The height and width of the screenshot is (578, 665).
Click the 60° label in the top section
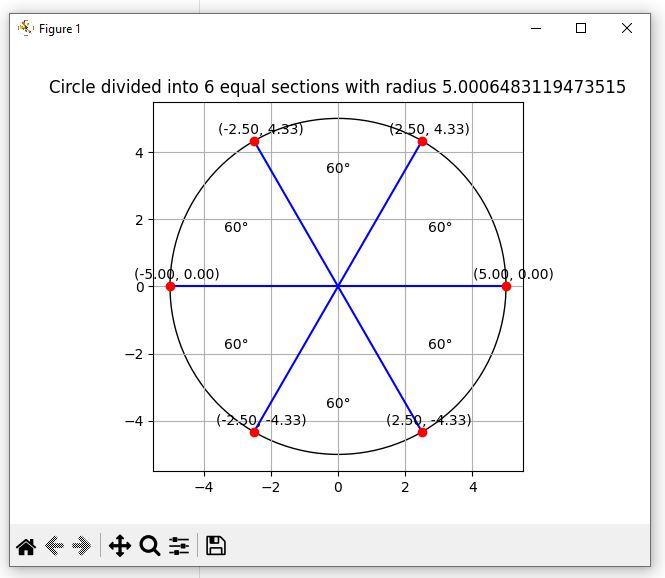pyautogui.click(x=338, y=168)
